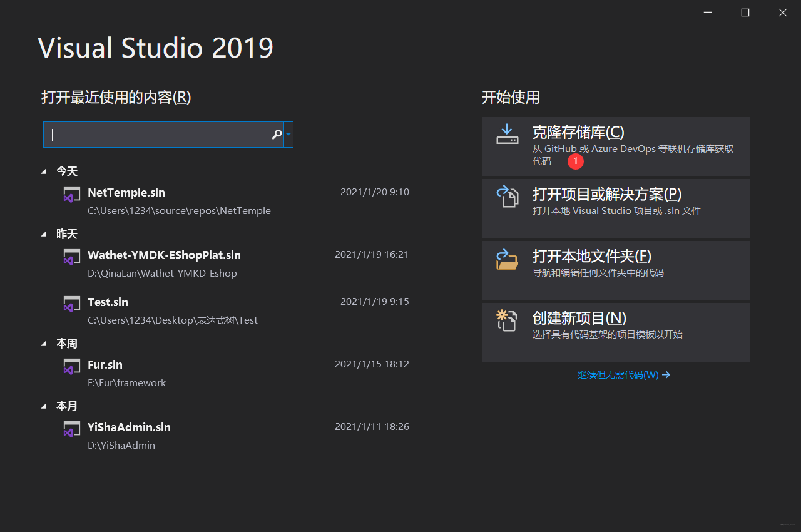
Task: Click the Test.sln solution icon
Action: pyautogui.click(x=71, y=304)
